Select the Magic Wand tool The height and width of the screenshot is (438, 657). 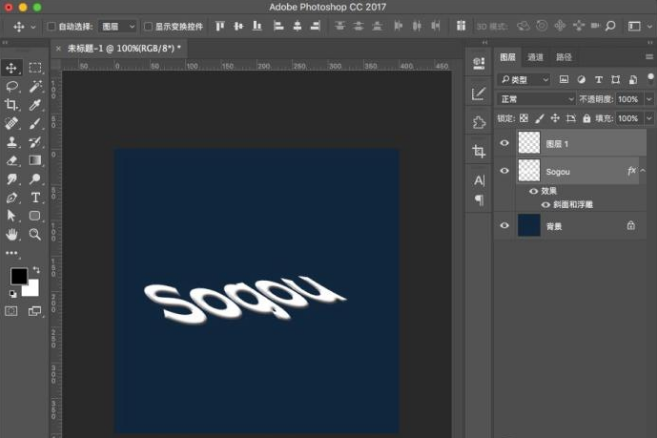[x=35, y=86]
